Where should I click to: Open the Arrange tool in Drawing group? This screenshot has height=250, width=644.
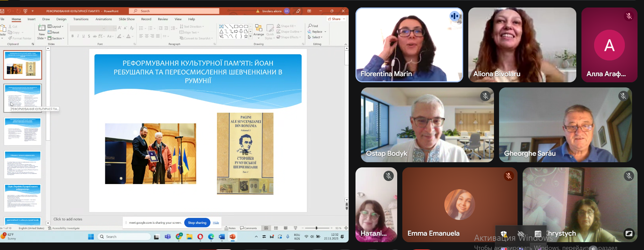click(259, 30)
